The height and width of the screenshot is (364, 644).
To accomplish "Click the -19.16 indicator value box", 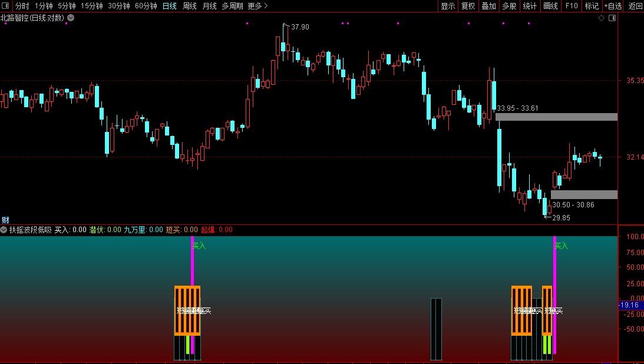I will pos(630,305).
